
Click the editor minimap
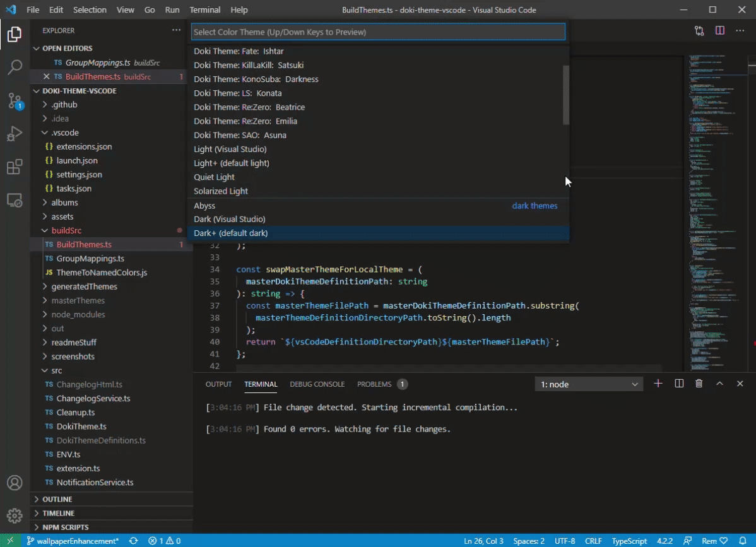(717, 212)
